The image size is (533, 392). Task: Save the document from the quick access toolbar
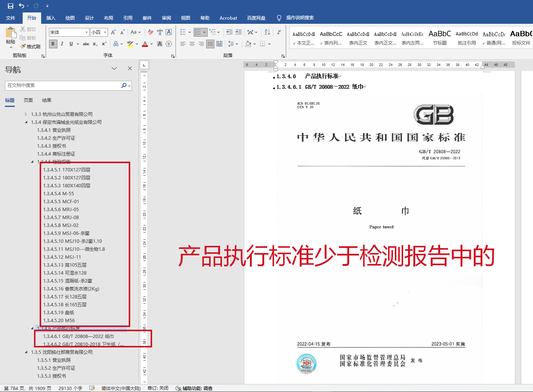[x=11, y=6]
